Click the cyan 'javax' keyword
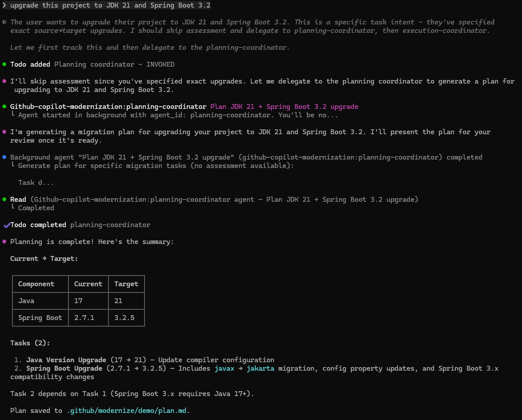This screenshot has width=522, height=420. (x=225, y=368)
